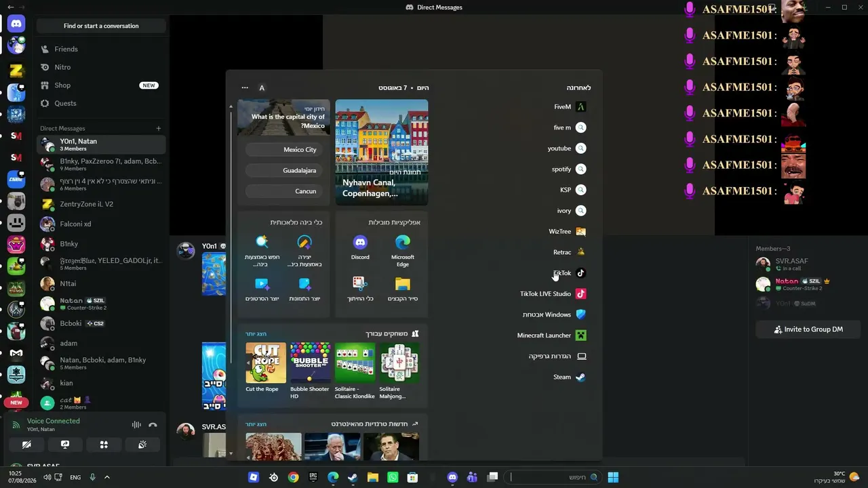Open the 'spotify' recent search
Viewport: 868px width, 488px height.
coord(569,169)
